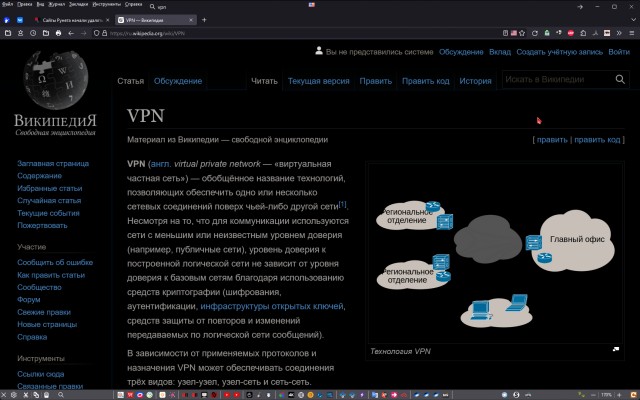Image resolution: width=640 pixels, height=400 pixels.
Task: Click the padlock site security icon
Action: pyautogui.click(x=104, y=33)
